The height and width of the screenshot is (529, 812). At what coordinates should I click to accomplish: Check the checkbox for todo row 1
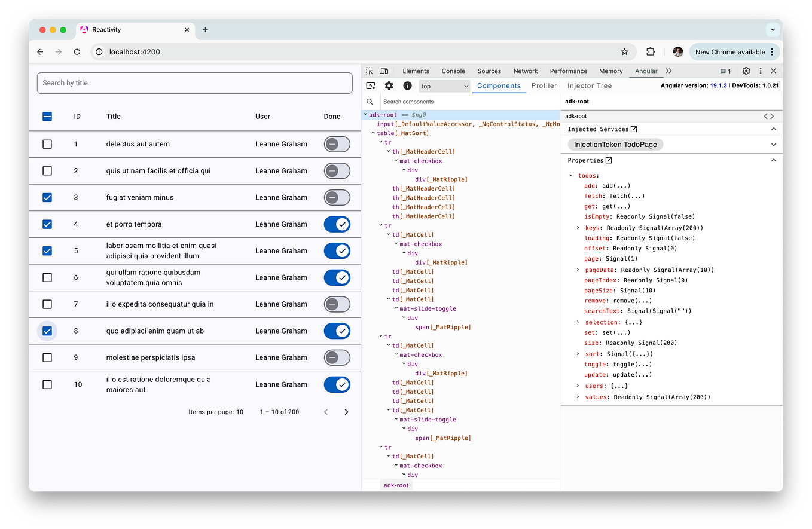click(47, 144)
